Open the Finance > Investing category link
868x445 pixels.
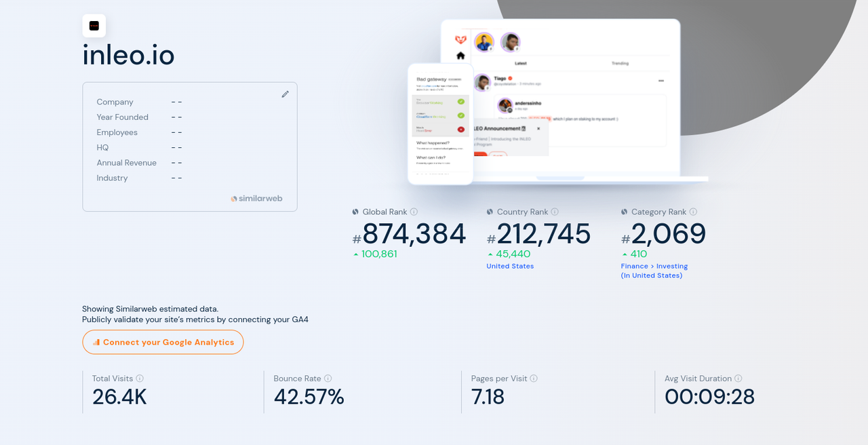(654, 271)
